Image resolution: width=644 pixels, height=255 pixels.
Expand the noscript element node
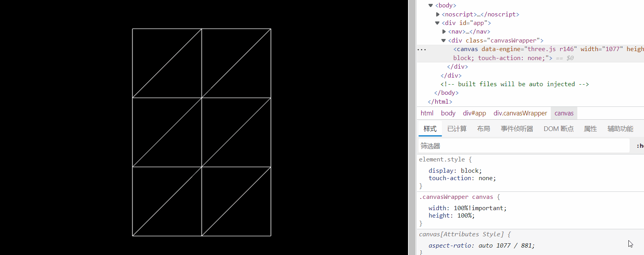coord(438,14)
